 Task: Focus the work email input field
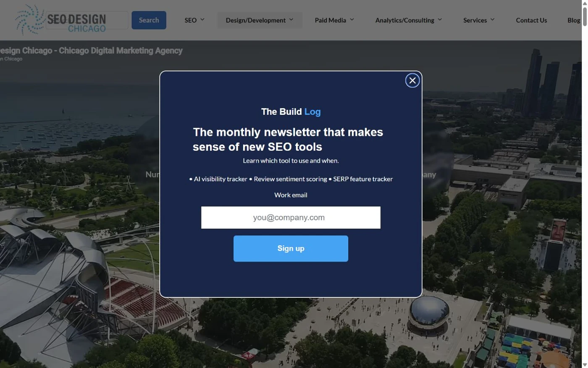291,217
